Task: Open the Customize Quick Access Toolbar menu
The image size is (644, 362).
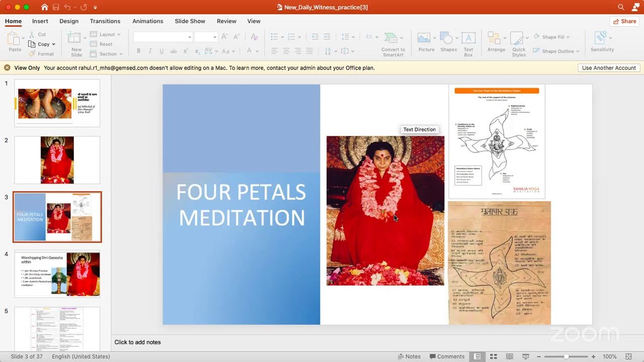Action: pyautogui.click(x=96, y=8)
